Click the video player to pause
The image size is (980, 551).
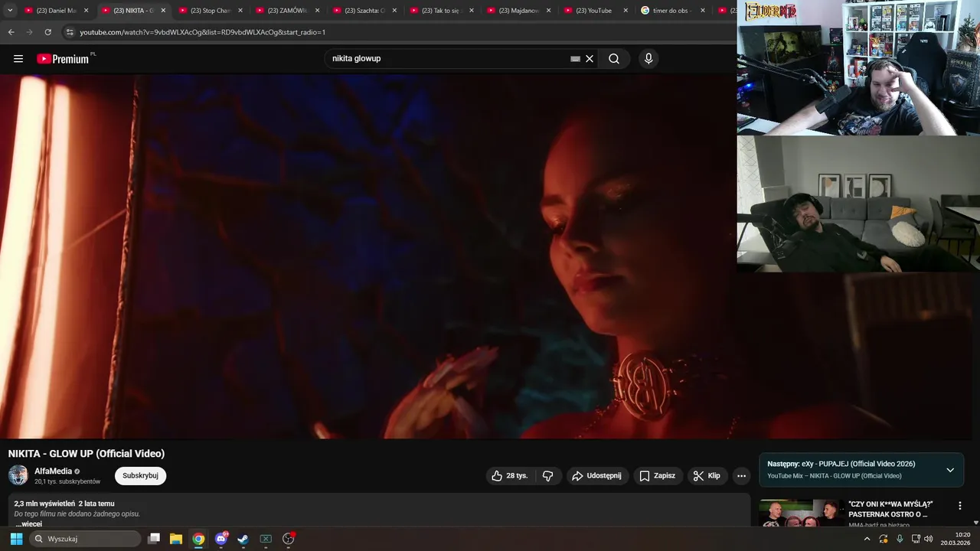point(367,256)
